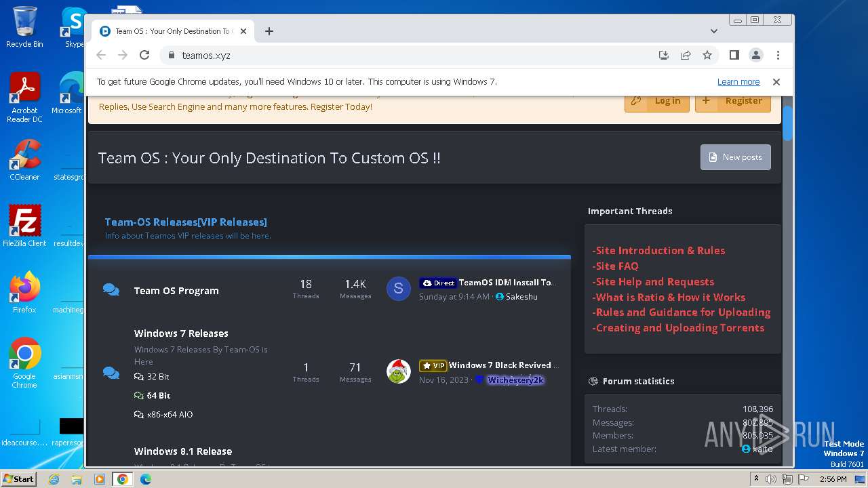This screenshot has height=488, width=868.
Task: Launch Internet Explorer from taskbar
Action: (54, 479)
